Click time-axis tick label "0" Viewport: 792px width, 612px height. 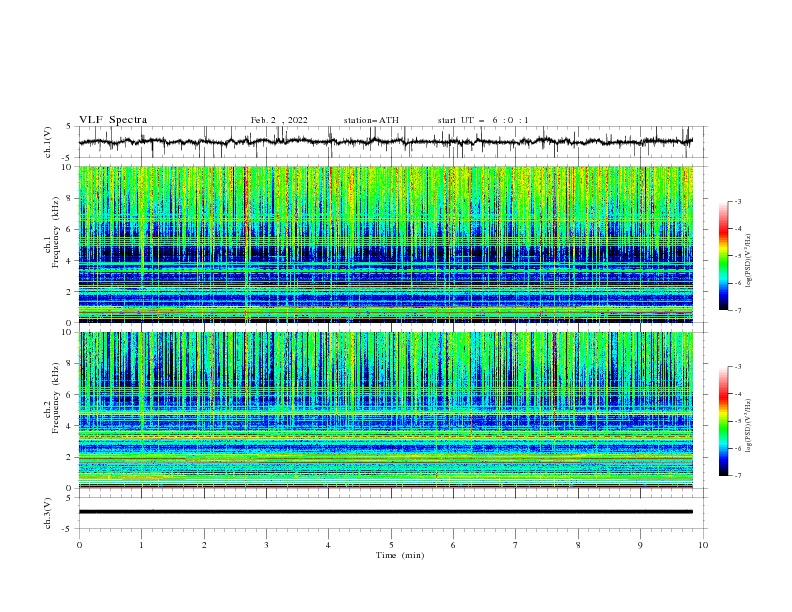click(x=79, y=545)
